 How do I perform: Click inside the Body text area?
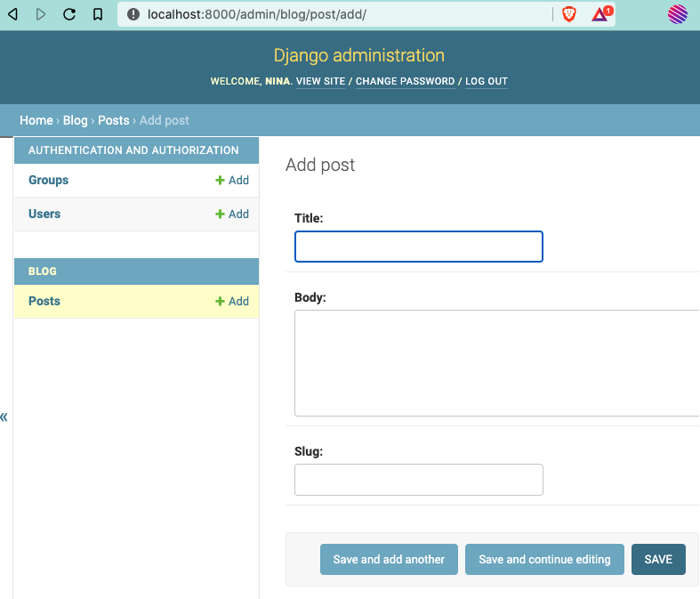click(x=497, y=363)
